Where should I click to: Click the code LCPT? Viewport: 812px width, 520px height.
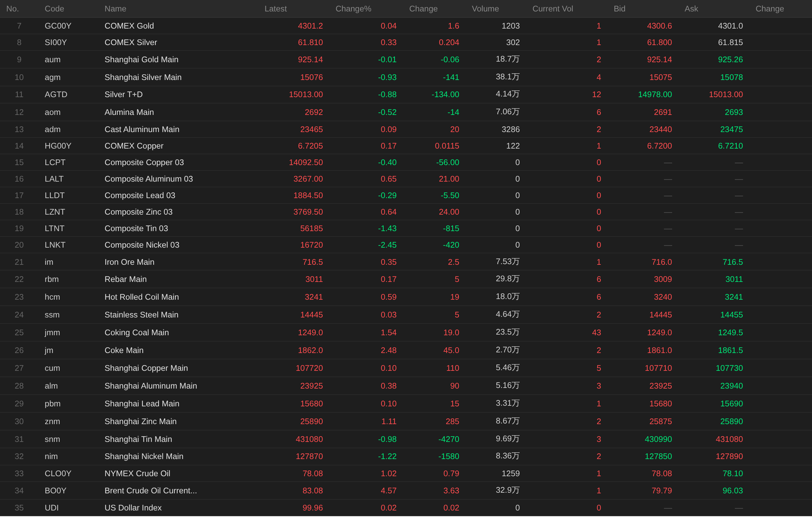[55, 163]
